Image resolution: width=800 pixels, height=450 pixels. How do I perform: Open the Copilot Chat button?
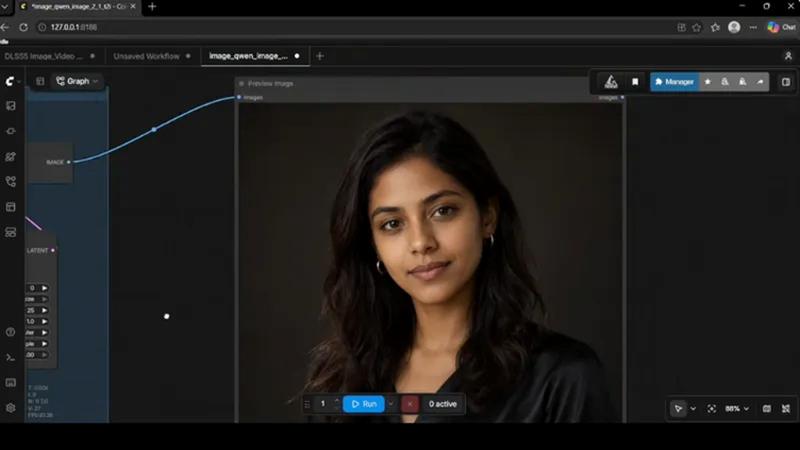click(782, 28)
